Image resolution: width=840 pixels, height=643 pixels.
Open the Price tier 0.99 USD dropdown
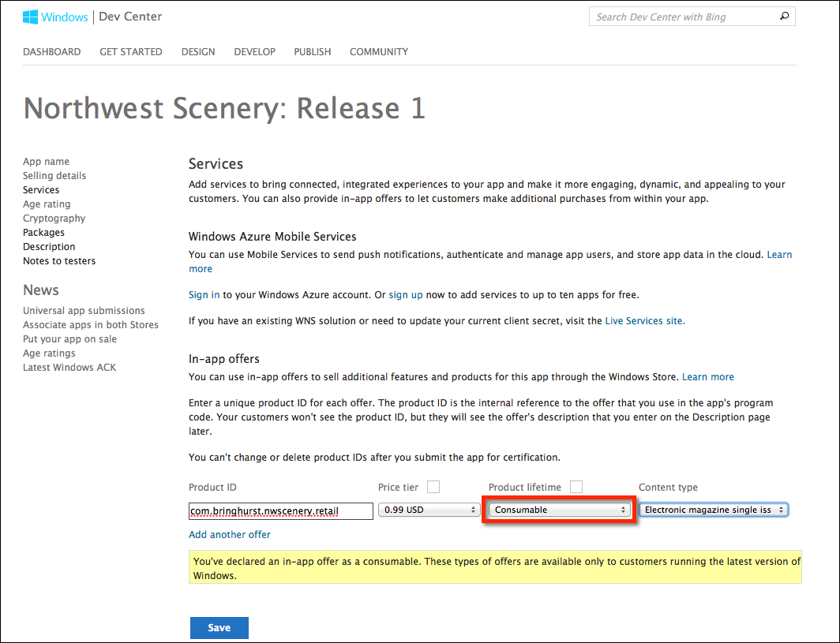429,510
